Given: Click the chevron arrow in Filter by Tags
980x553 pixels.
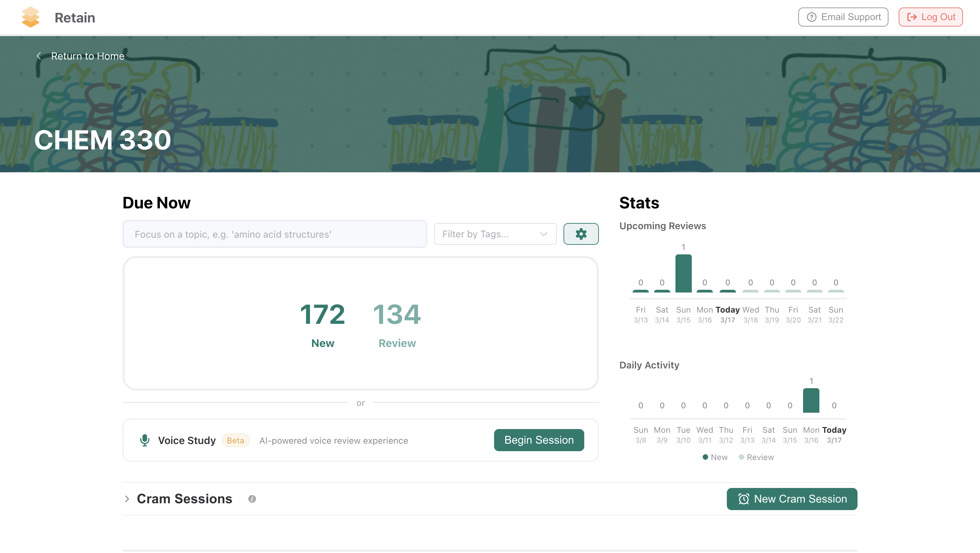Looking at the screenshot, I should (543, 234).
